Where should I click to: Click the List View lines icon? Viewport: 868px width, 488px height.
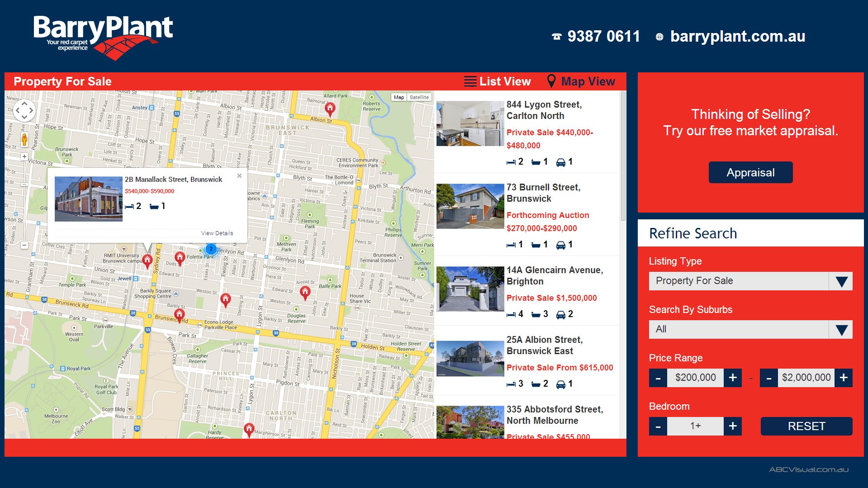(470, 81)
